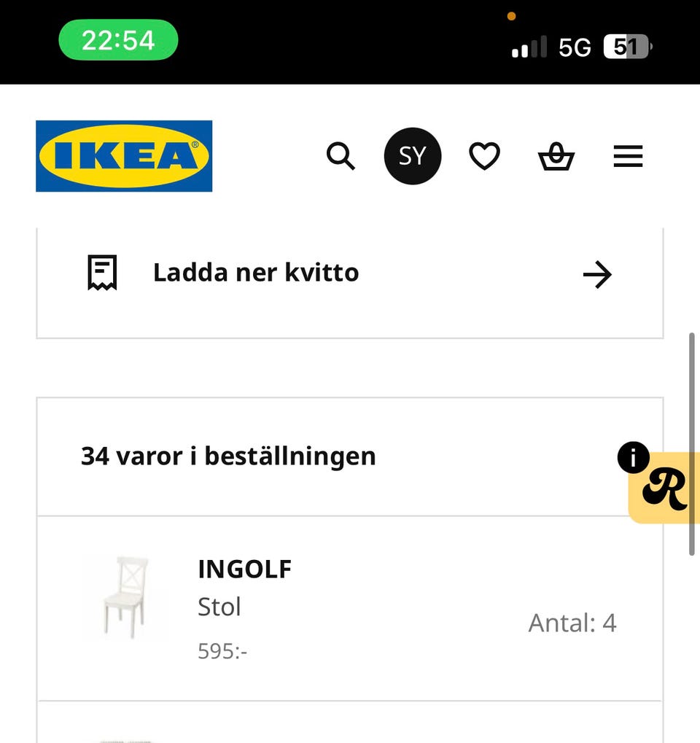Click the 34 varor i beställningen heading
This screenshot has height=743, width=700.
[228, 456]
